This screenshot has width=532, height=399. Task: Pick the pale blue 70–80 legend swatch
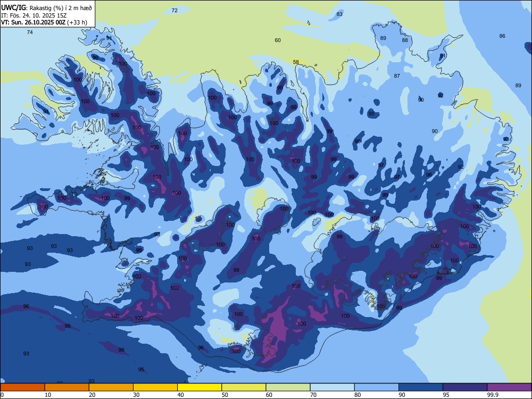pos(332,387)
